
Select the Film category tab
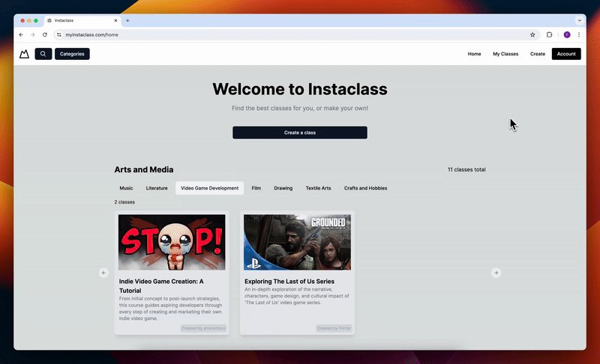256,188
